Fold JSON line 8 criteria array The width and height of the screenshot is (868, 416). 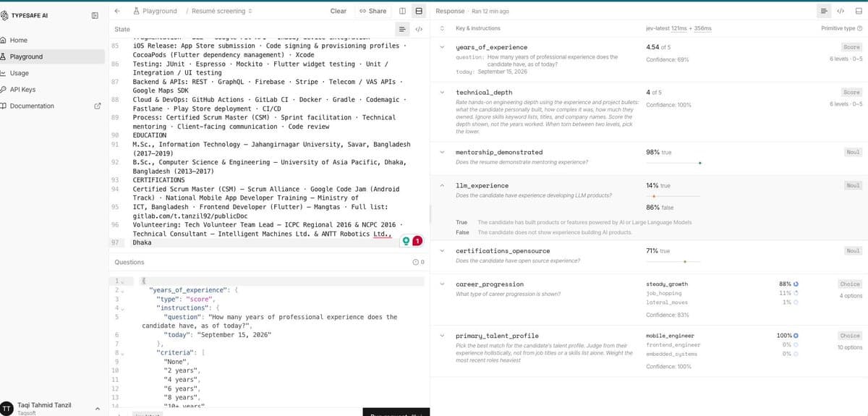pos(122,352)
